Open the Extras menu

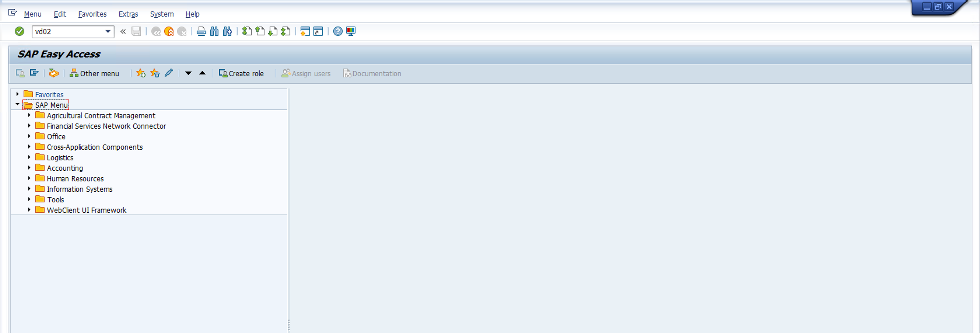[x=128, y=14]
